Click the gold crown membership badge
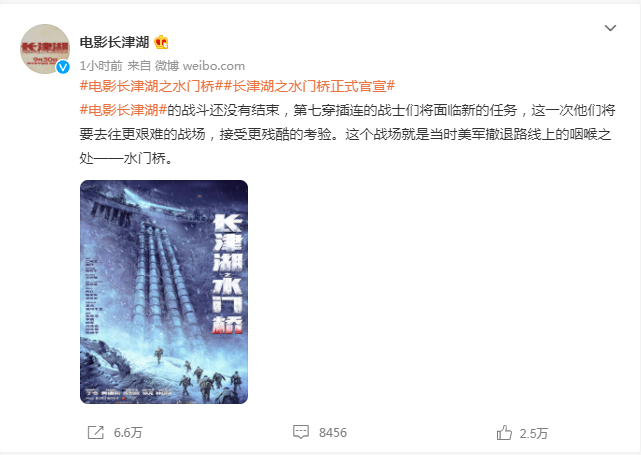Image resolution: width=641 pixels, height=455 pixels. pyautogui.click(x=161, y=42)
